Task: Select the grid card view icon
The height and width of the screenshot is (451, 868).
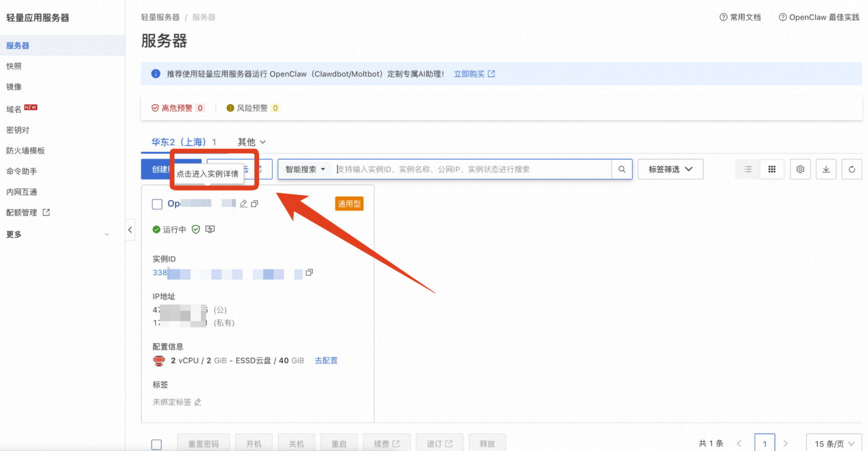Action: point(772,169)
